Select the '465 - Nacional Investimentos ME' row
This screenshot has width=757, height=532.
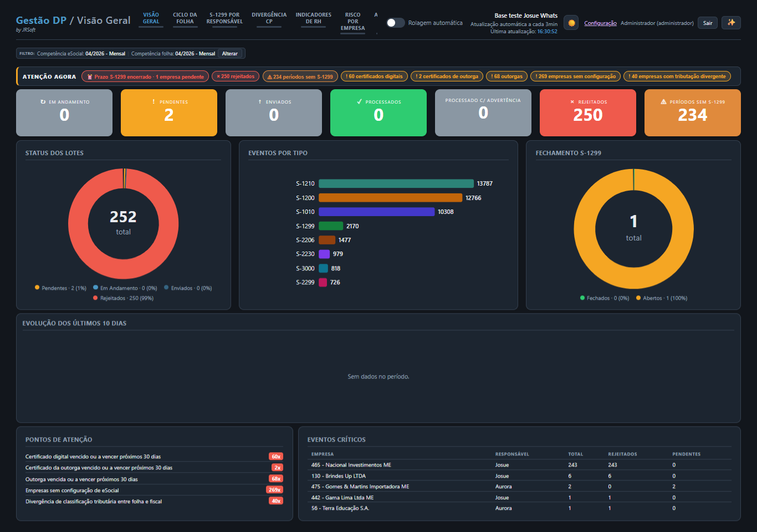(520, 465)
